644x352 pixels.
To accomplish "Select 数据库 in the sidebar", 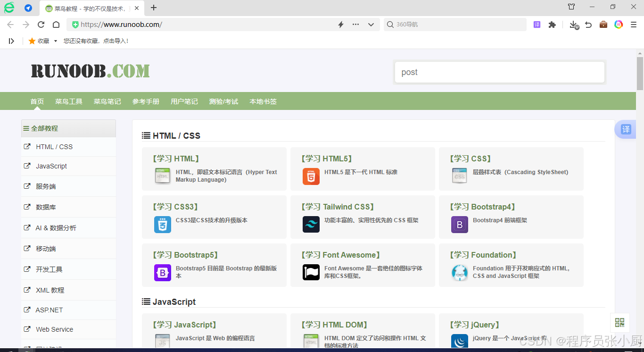I will click(x=68, y=207).
